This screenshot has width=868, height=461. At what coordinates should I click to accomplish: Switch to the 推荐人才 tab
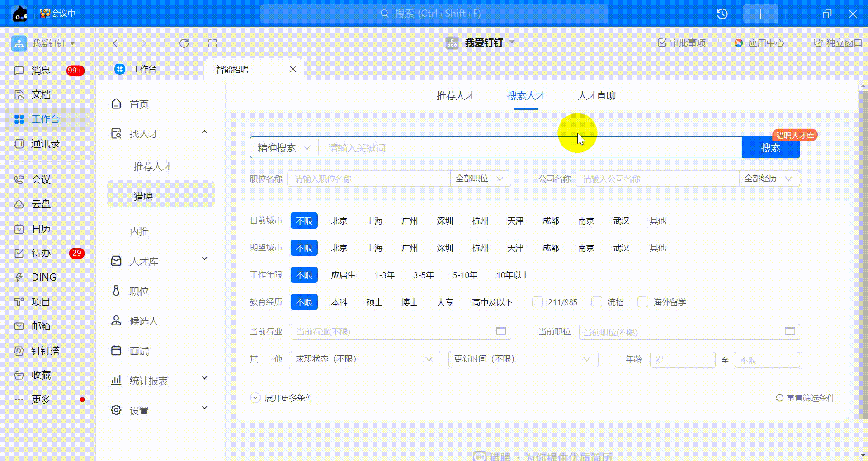pyautogui.click(x=455, y=96)
